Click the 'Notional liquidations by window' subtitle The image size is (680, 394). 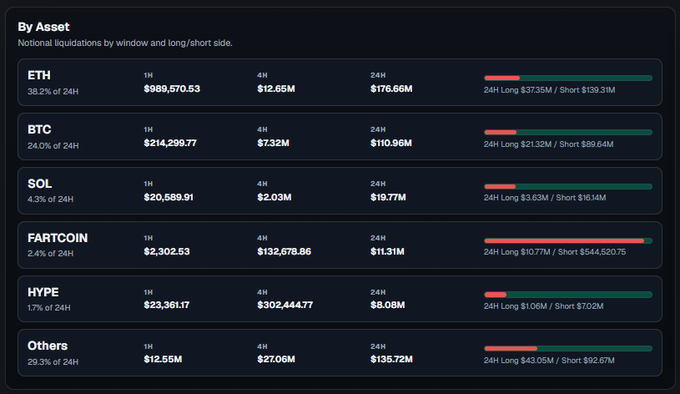pos(125,43)
